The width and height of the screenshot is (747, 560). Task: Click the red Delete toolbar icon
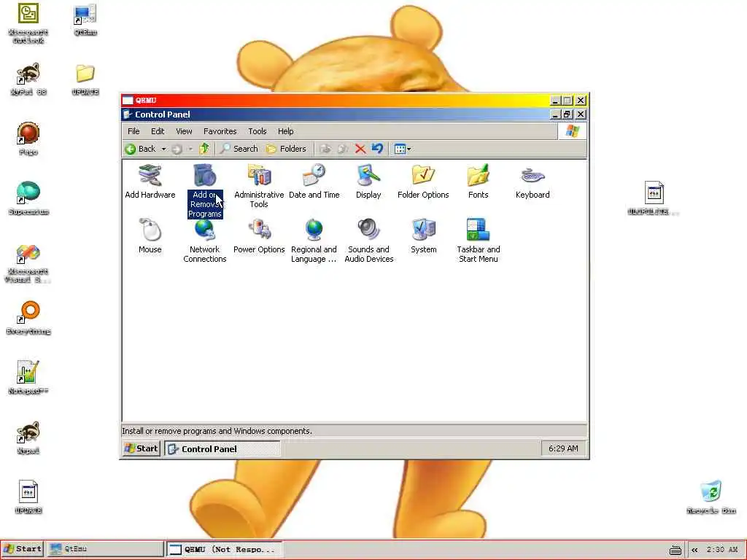(360, 149)
